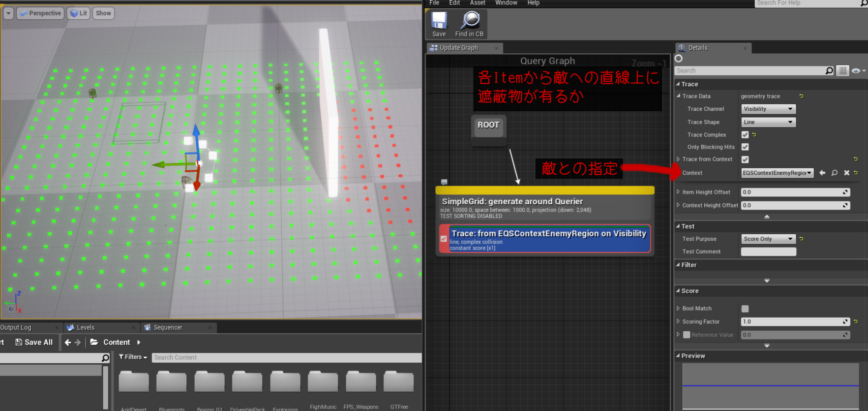
Task: Enable the Bool Match checkbox
Action: (x=745, y=308)
